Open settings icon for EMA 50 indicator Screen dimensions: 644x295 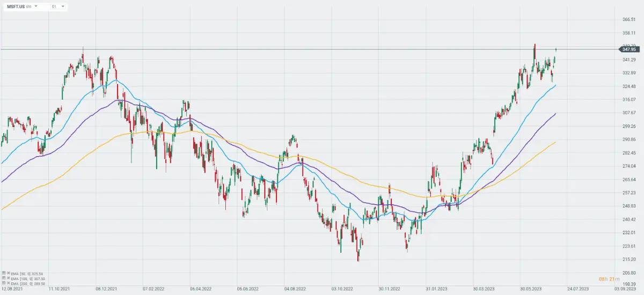[x=3, y=274]
